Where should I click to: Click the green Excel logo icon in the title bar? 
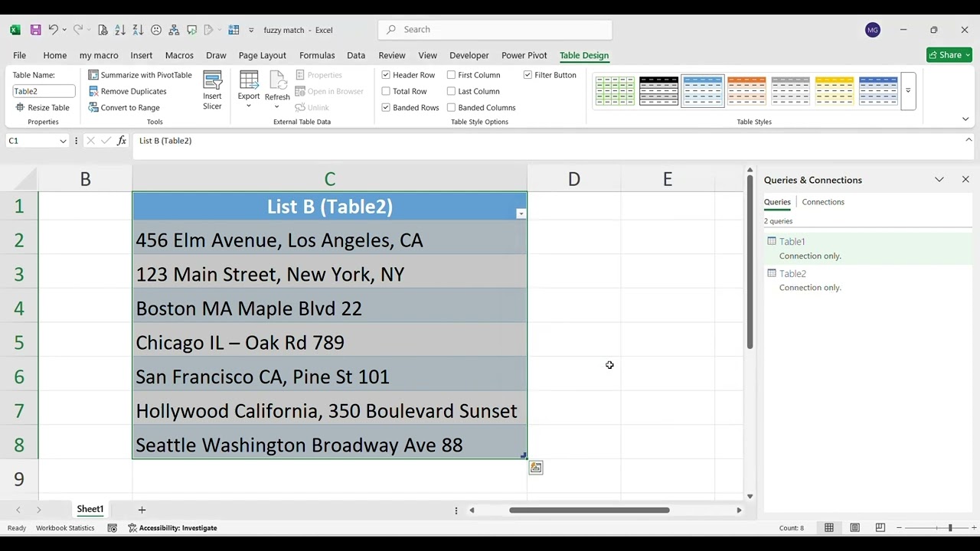point(15,30)
